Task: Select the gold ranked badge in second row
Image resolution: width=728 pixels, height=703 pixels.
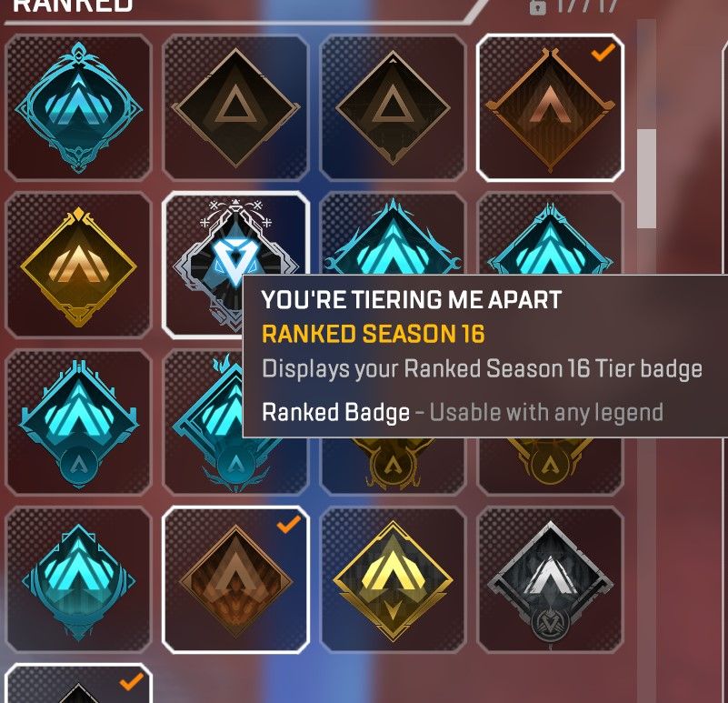Action: pos(78,265)
